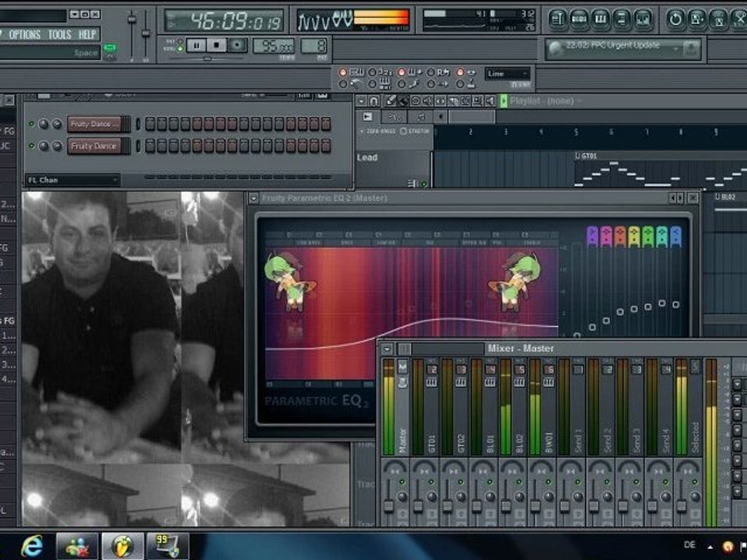Open the Browser view button

621,19
